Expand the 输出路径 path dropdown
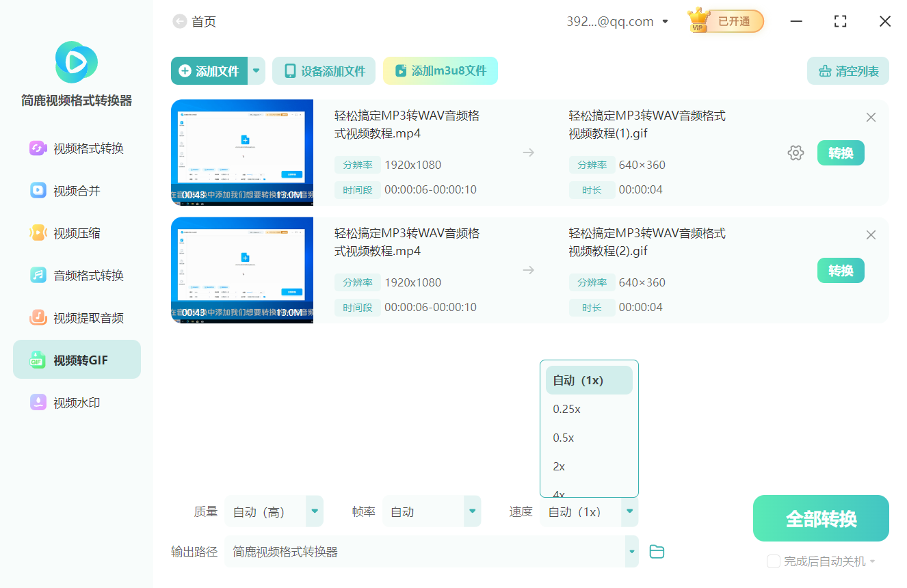Image resolution: width=907 pixels, height=588 pixels. [630, 551]
